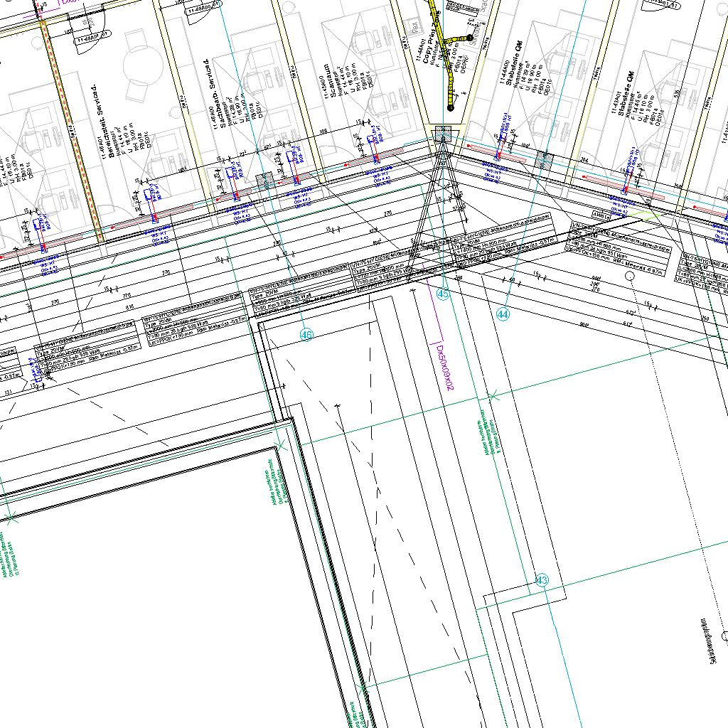This screenshot has width=728, height=728.
Task: Click hatched column on grid line 46
Action: tap(265, 182)
